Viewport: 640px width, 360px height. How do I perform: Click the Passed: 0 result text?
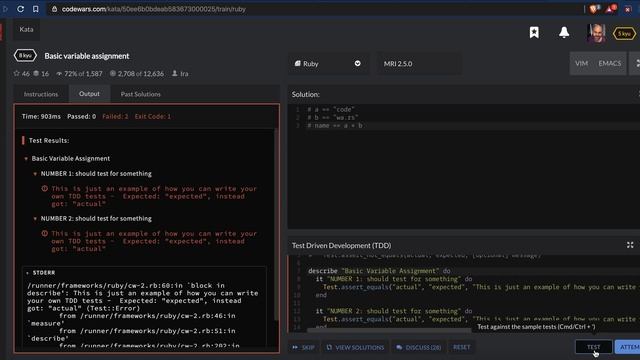tap(82, 116)
